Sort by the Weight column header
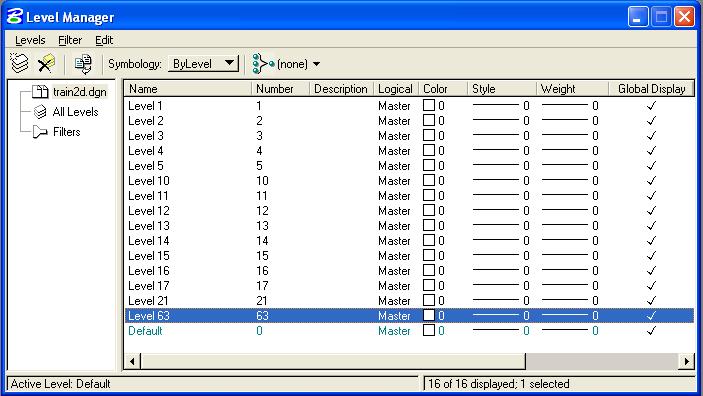The height and width of the screenshot is (396, 703). click(573, 89)
